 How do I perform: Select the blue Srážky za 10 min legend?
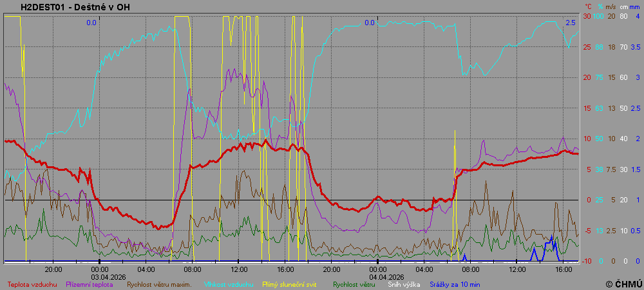tap(455, 284)
